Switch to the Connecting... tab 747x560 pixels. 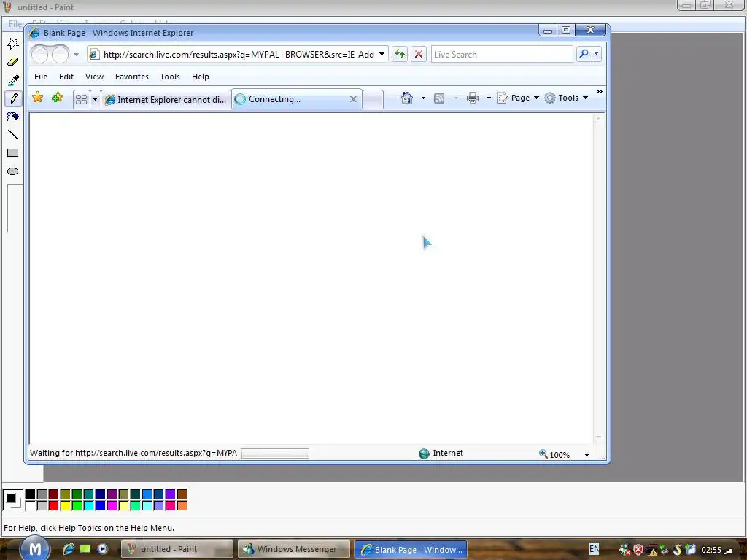point(290,99)
